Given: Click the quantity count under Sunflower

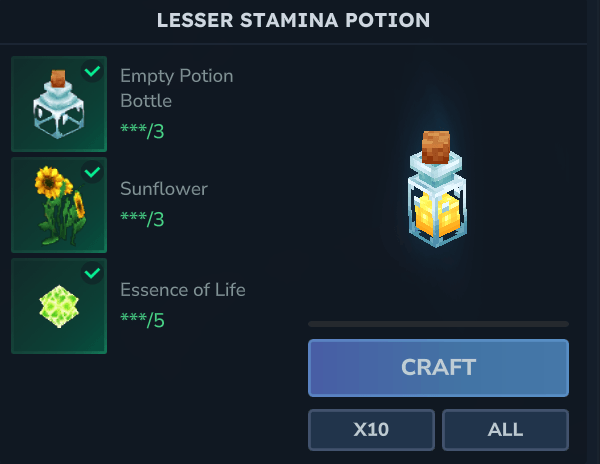Looking at the screenshot, I should click(x=141, y=216).
